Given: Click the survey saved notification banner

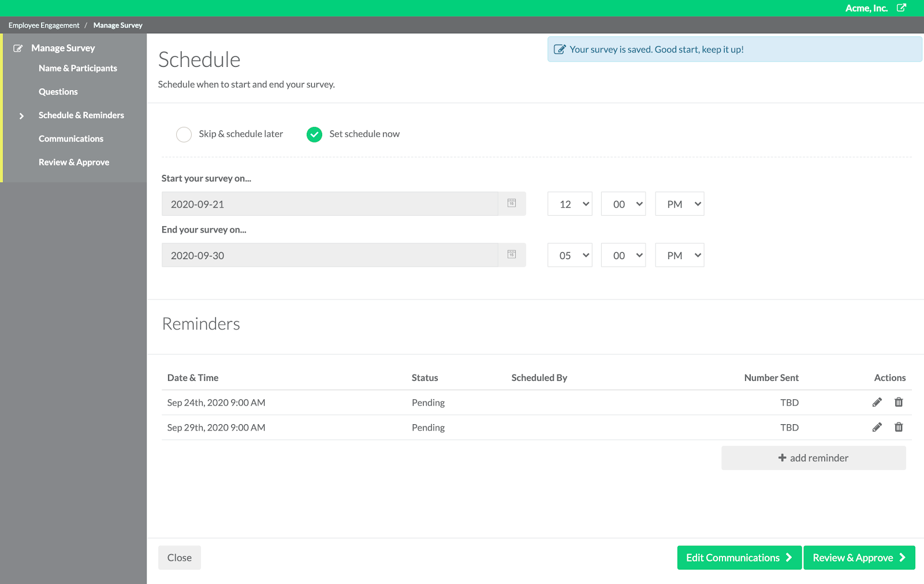Looking at the screenshot, I should click(735, 50).
